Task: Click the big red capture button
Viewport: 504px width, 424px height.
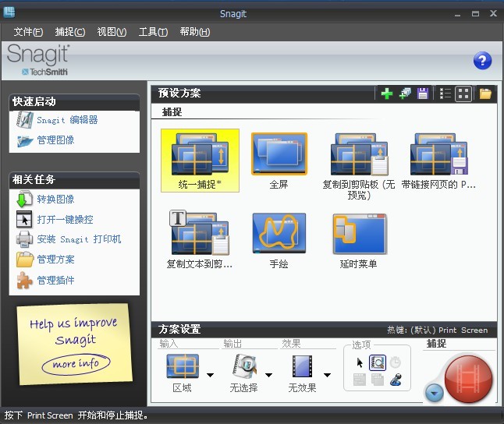Action: (x=468, y=379)
